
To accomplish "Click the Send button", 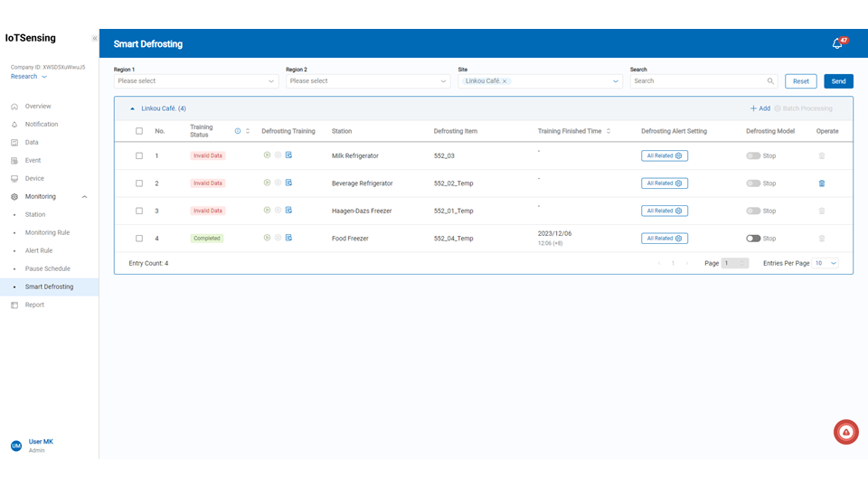I will tap(838, 81).
